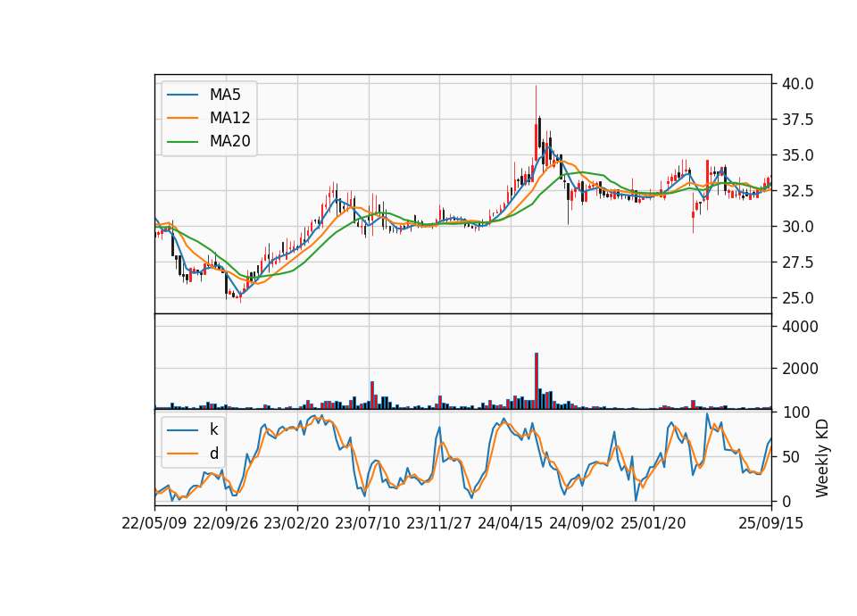This screenshot has width=857, height=616.
Task: Click the MA12 legend label
Action: (x=229, y=118)
